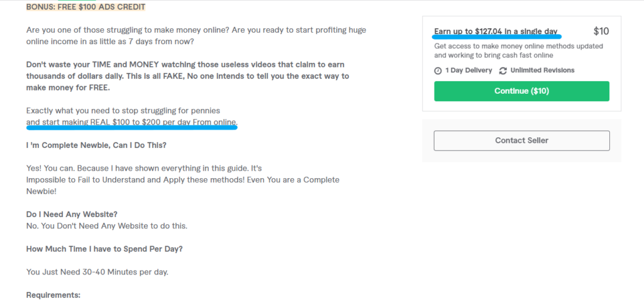
Task: Select the package title Earn up to $127.04
Action: (496, 31)
